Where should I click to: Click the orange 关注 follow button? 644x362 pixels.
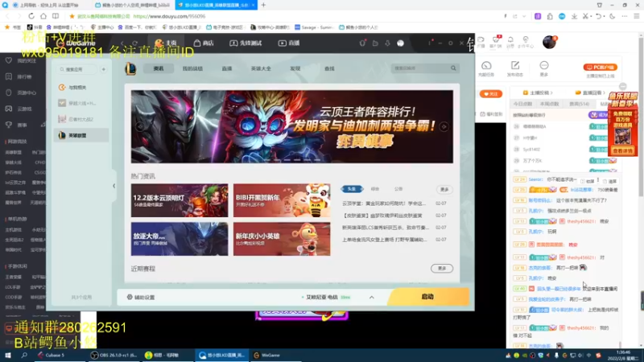[491, 94]
